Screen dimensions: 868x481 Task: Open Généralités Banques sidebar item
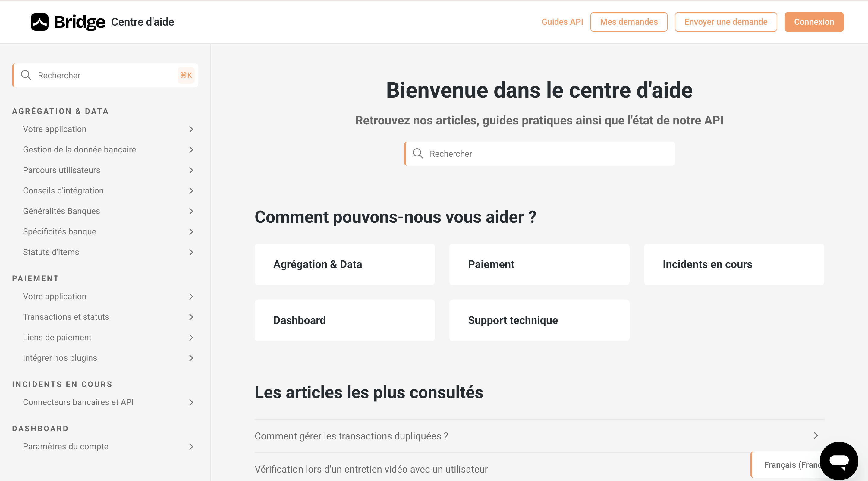point(61,211)
